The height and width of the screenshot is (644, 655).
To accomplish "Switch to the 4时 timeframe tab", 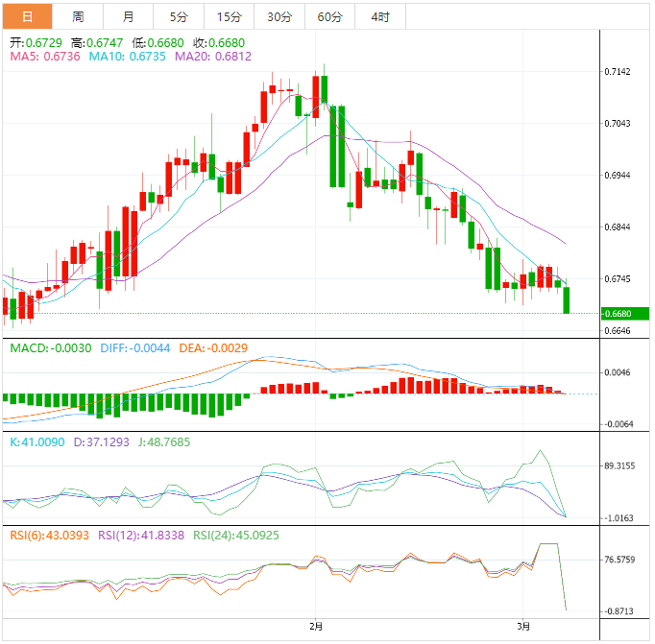I will pyautogui.click(x=379, y=16).
